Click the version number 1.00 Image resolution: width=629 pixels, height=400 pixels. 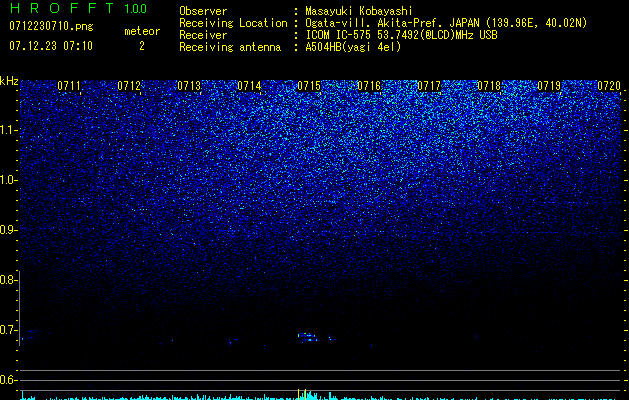pos(136,9)
